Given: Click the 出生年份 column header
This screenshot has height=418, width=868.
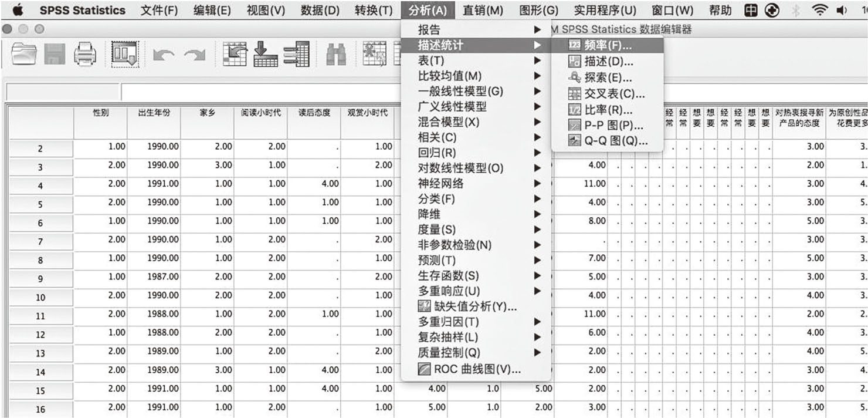Looking at the screenshot, I should tap(154, 122).
